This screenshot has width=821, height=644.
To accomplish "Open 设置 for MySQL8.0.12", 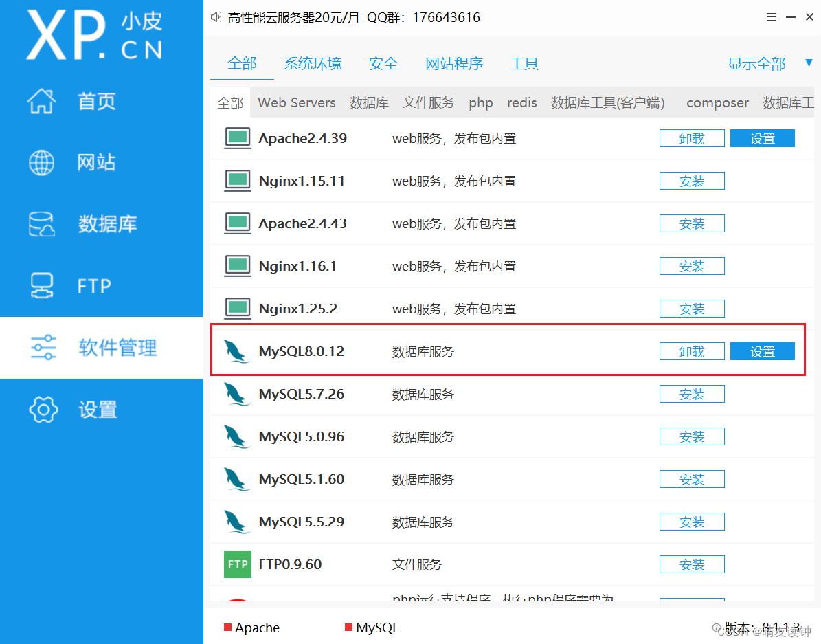I will tap(763, 351).
